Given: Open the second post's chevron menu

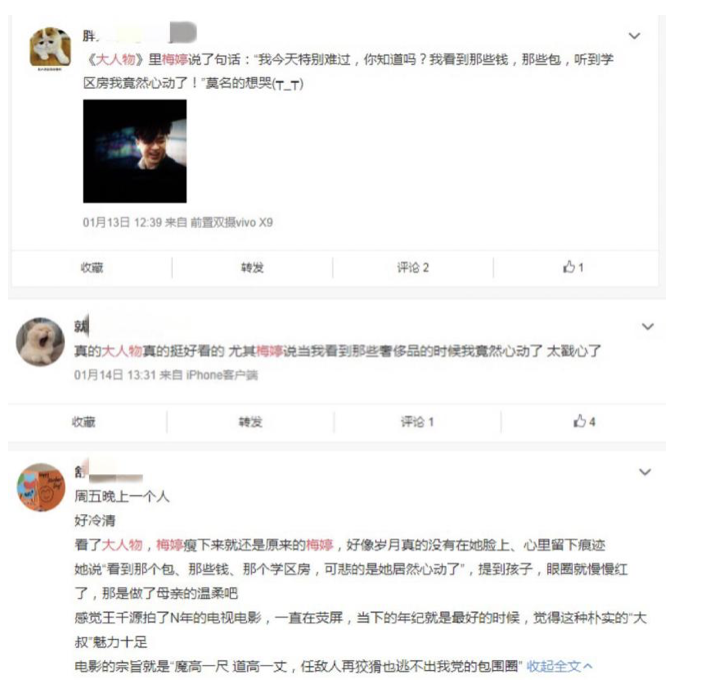Looking at the screenshot, I should [647, 326].
